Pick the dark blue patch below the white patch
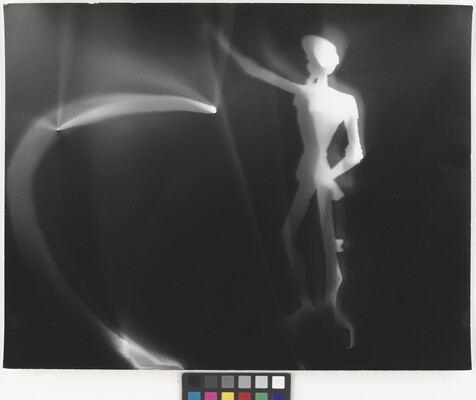This screenshot has height=400, width=476. pyautogui.click(x=278, y=396)
